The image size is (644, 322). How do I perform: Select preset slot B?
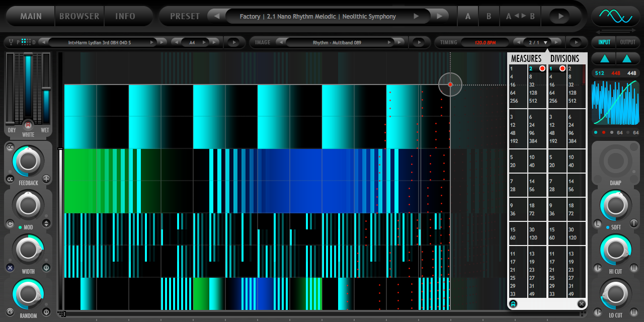point(489,16)
